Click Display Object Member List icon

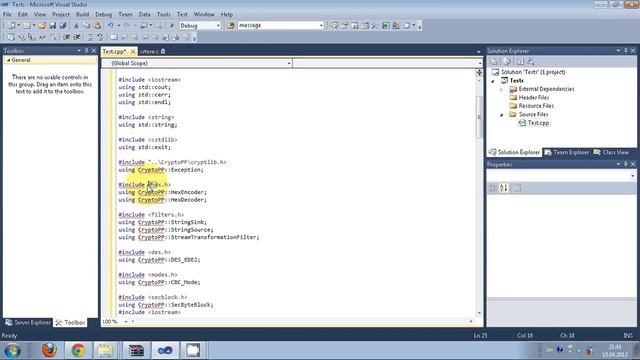tap(11, 37)
